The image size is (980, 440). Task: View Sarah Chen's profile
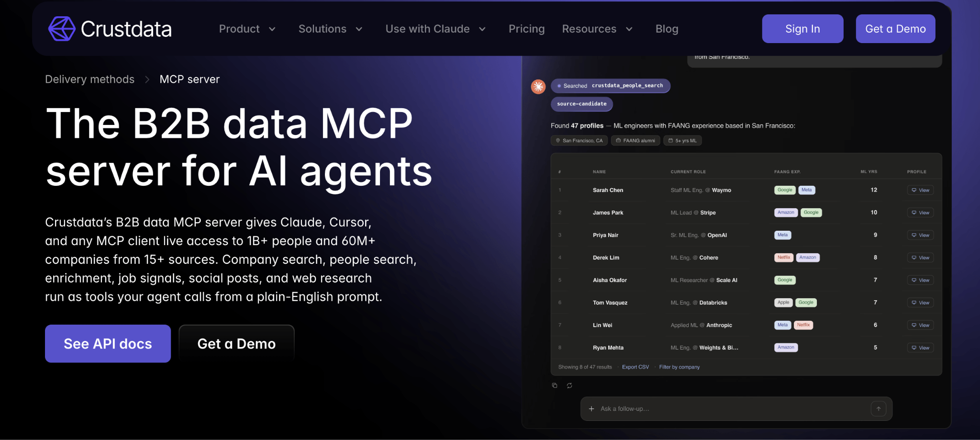[920, 190]
